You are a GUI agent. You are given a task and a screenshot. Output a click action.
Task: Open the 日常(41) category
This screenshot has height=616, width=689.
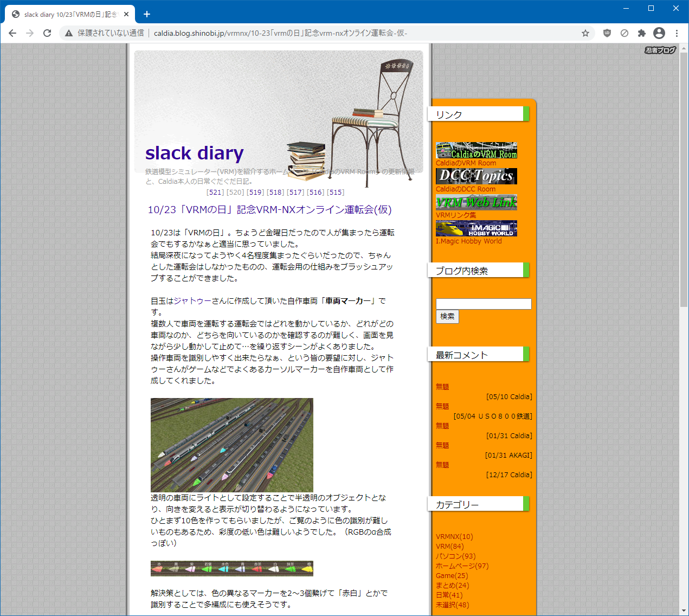coord(449,595)
